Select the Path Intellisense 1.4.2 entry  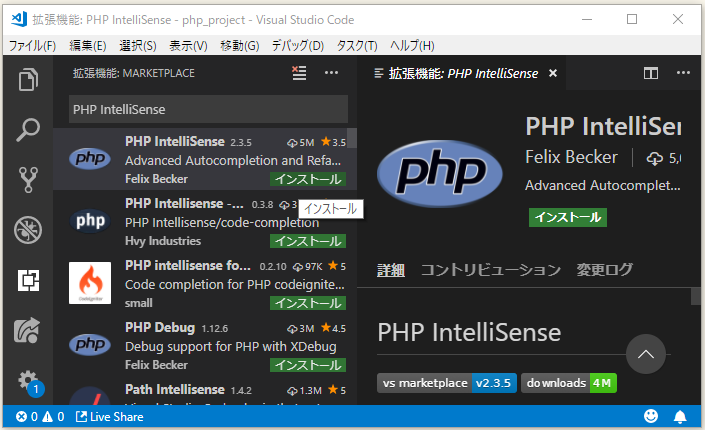pos(205,394)
